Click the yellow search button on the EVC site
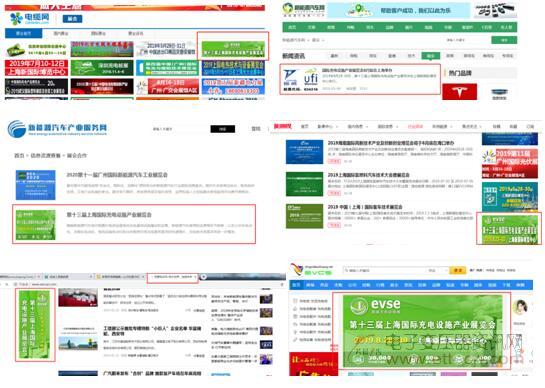This screenshot has height=388, width=545. [x=458, y=270]
